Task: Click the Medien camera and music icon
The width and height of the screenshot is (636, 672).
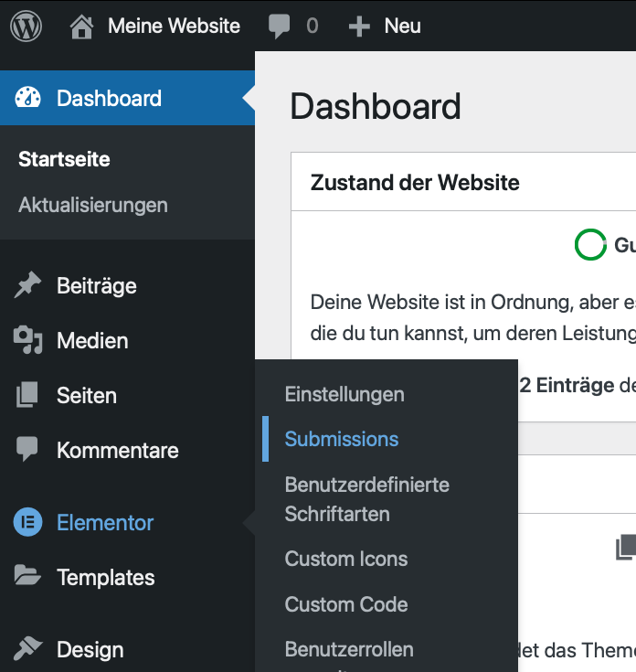Action: click(27, 340)
